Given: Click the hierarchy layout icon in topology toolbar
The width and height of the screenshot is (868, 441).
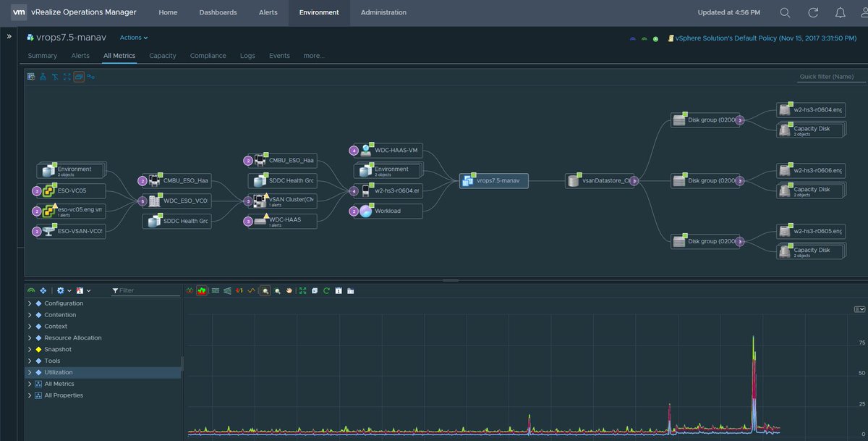Looking at the screenshot, I should click(x=43, y=76).
